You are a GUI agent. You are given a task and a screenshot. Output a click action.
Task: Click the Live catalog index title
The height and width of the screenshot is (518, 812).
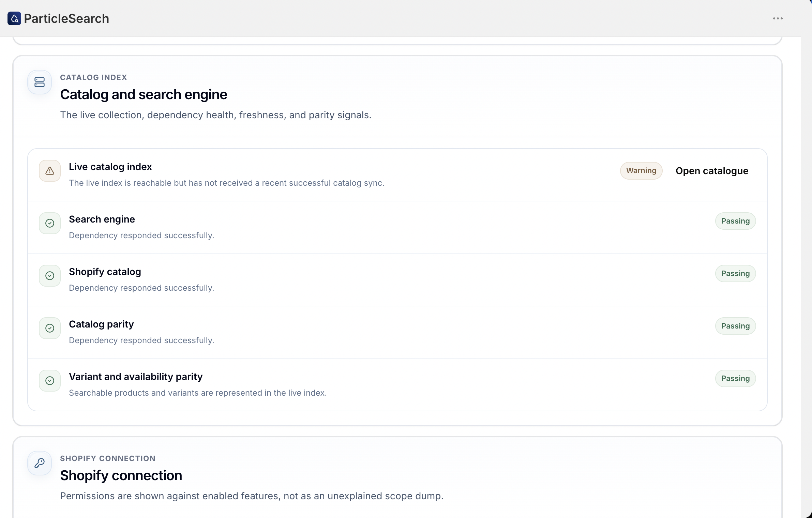click(x=110, y=167)
